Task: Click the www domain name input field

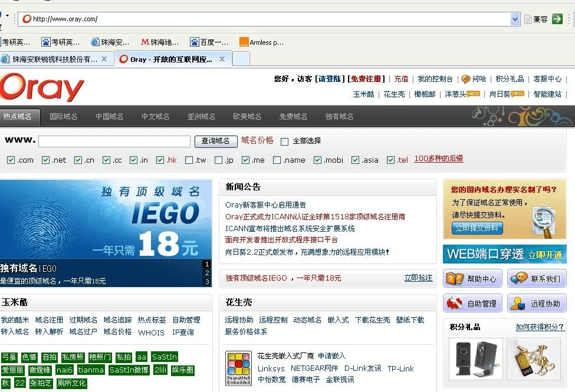Action: (x=114, y=141)
